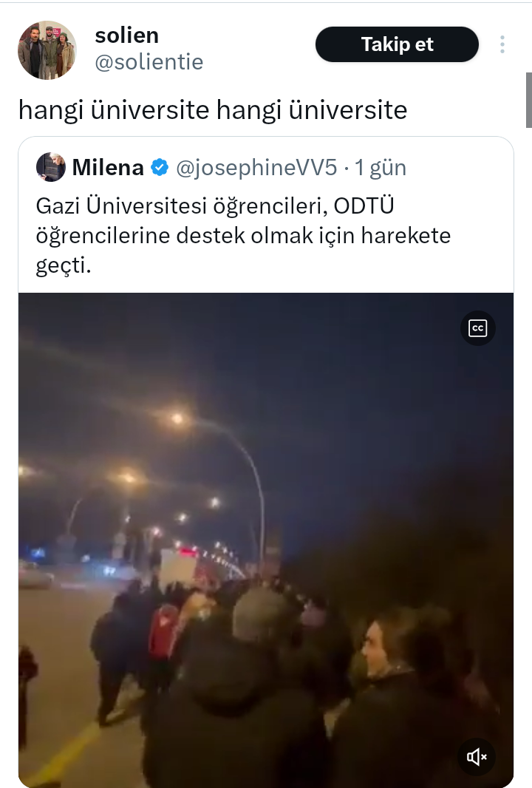Follow solien with Takip et button
Image resolution: width=532 pixels, height=788 pixels.
pyautogui.click(x=397, y=44)
